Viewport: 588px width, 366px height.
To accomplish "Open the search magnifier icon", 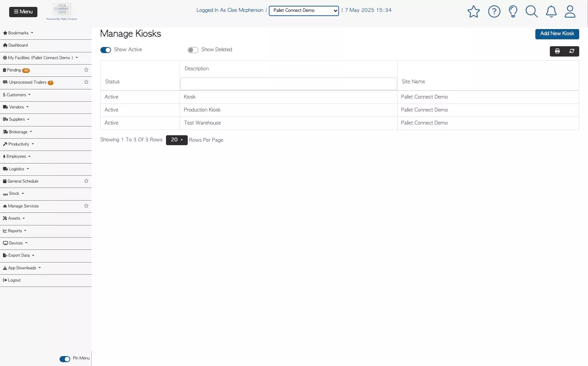I will [532, 11].
